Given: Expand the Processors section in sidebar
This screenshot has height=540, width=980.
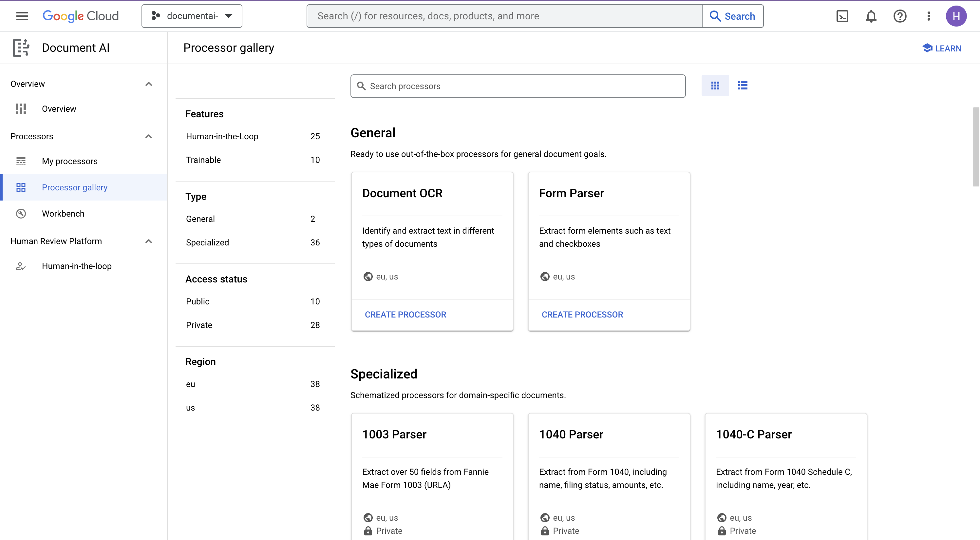Looking at the screenshot, I should click(148, 136).
